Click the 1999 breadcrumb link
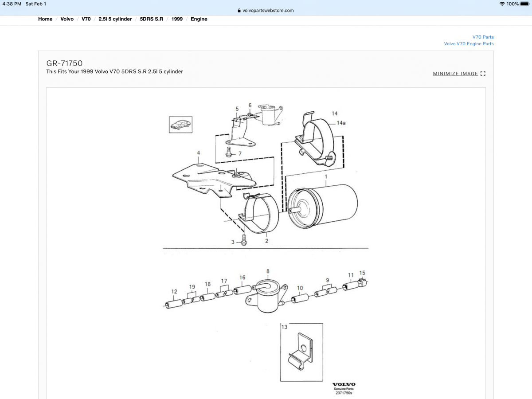Image resolution: width=532 pixels, height=399 pixels. pos(177,19)
